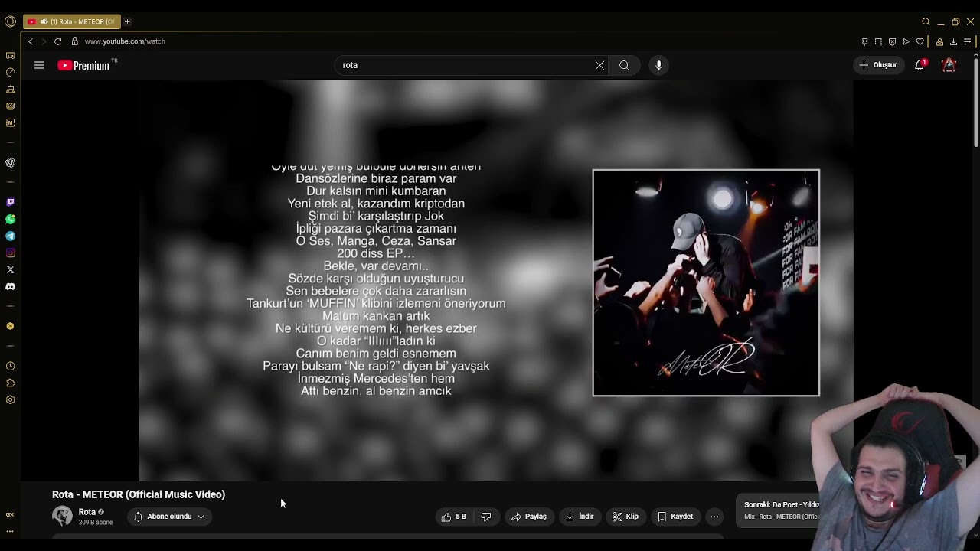Open extensions cube icon in sidebar
This screenshot has width=980, height=551.
click(x=10, y=383)
